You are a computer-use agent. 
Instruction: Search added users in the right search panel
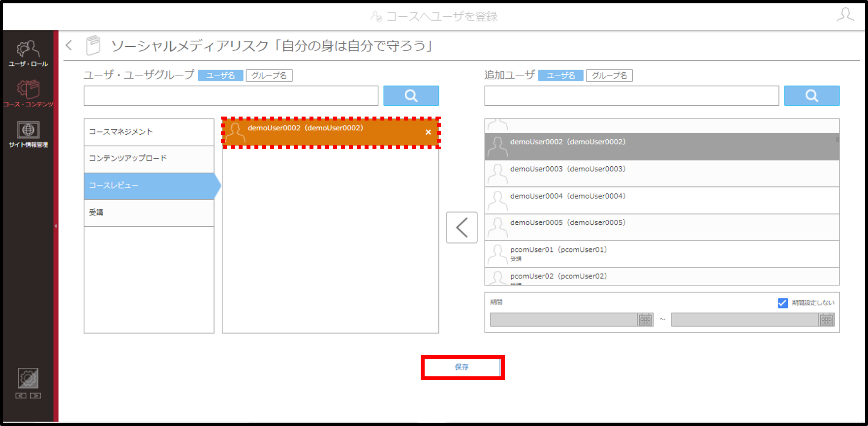click(811, 95)
